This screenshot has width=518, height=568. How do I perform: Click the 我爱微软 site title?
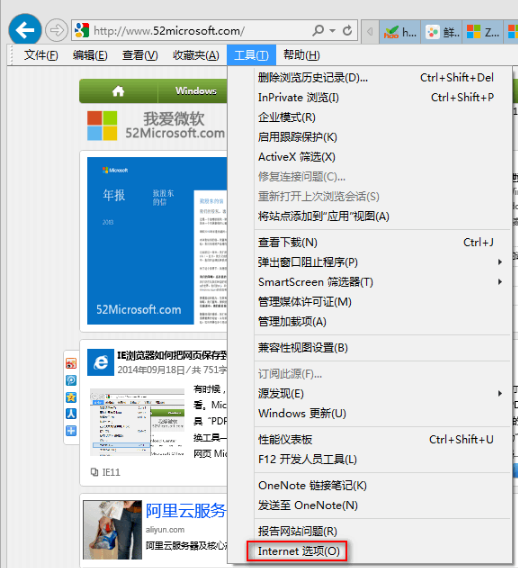174,118
